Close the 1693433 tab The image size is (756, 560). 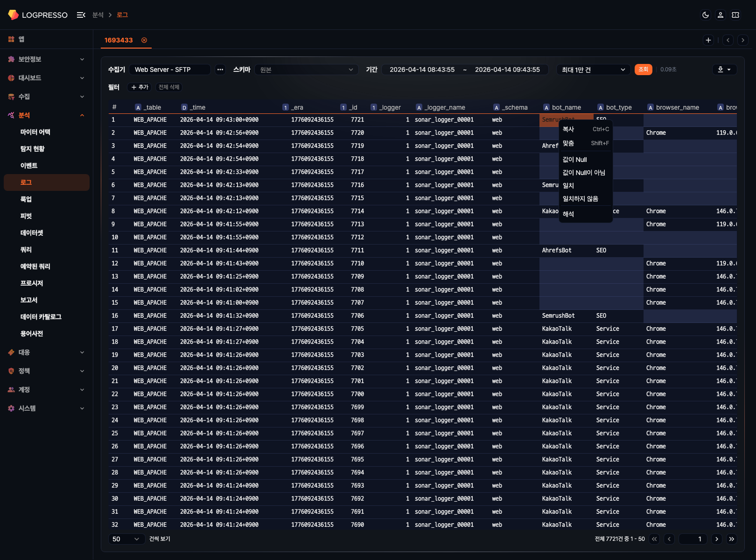click(144, 40)
